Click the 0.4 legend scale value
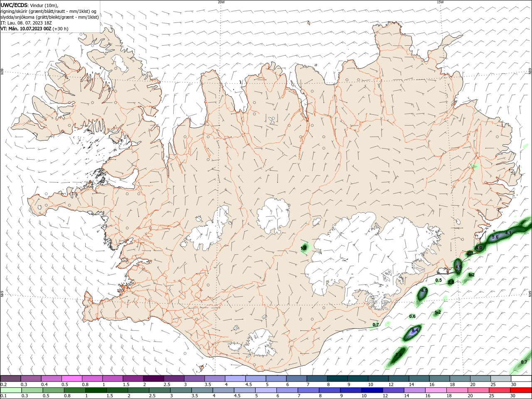 click(44, 384)
